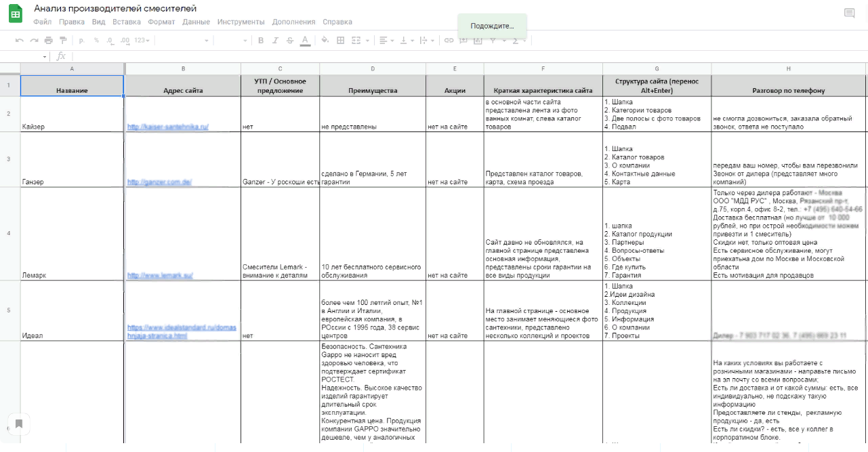Select the 'Кайзер' cell
The height and width of the screenshot is (452, 868).
pyautogui.click(x=72, y=115)
